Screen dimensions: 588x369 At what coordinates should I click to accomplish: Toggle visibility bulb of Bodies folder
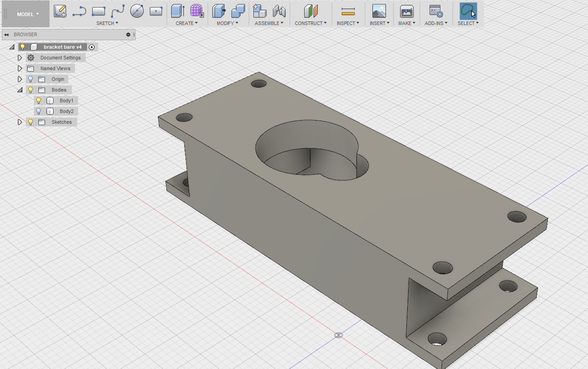[x=30, y=90]
